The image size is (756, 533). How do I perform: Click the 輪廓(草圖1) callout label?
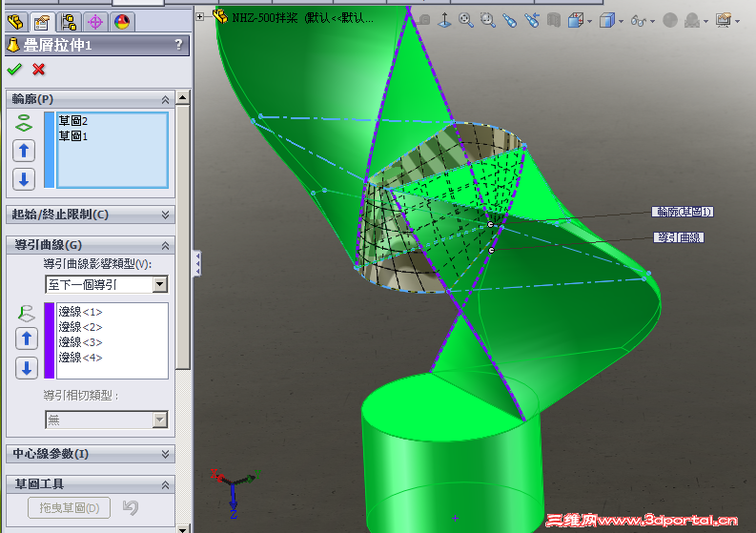point(683,212)
